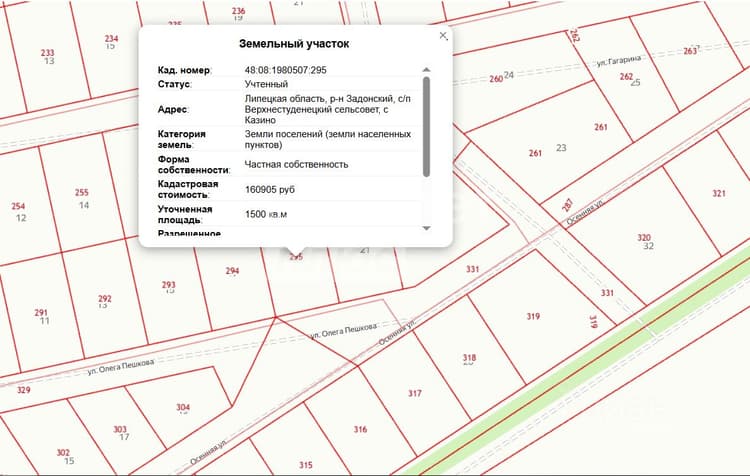The width and height of the screenshot is (750, 476).
Task: Select cadastral number 48:08:1980507:295
Action: click(x=286, y=70)
